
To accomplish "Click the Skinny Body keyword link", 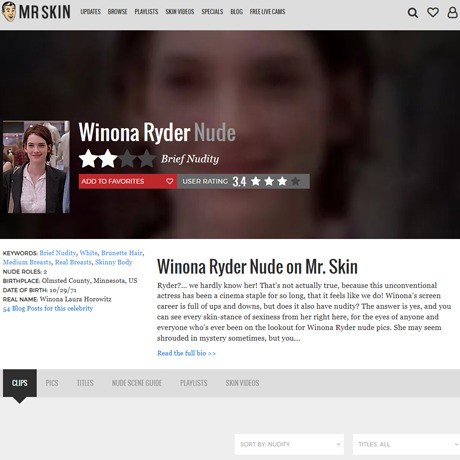I will [114, 262].
